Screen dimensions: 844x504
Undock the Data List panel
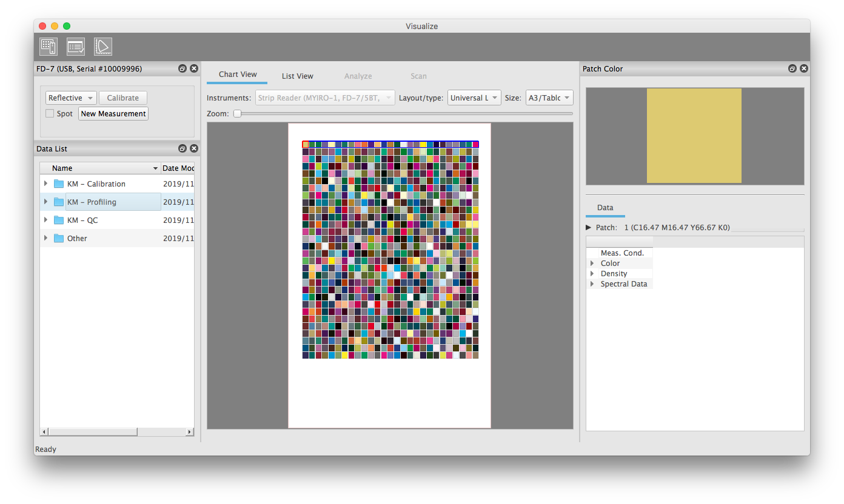pos(183,149)
